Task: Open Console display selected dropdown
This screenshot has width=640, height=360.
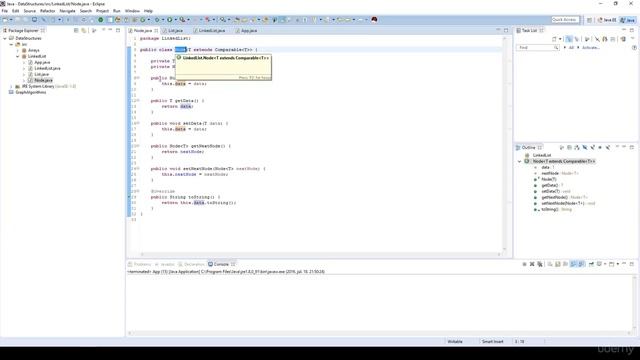Action: coord(605,264)
